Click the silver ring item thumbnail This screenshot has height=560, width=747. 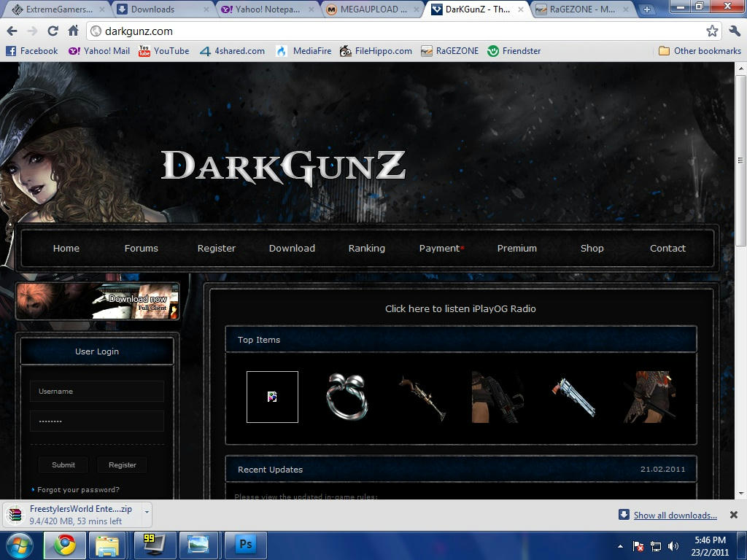point(347,397)
